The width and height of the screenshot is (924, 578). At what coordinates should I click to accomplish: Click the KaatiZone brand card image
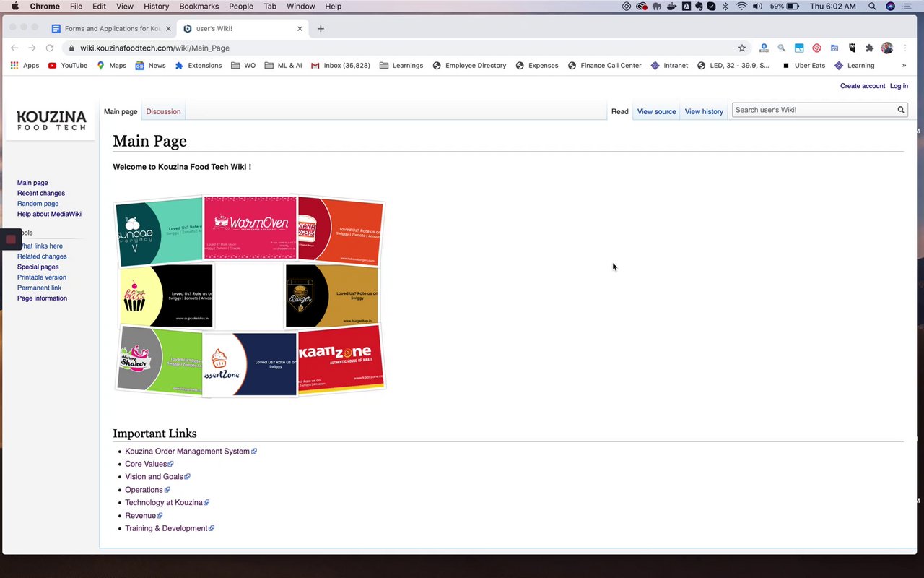[x=340, y=359]
